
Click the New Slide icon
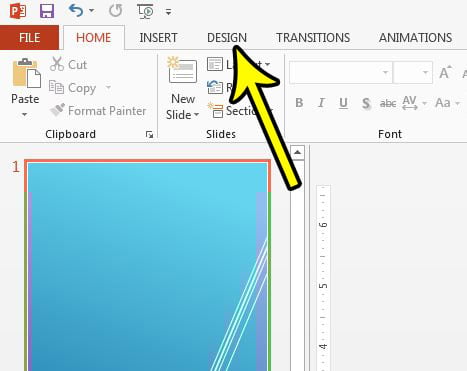(182, 70)
